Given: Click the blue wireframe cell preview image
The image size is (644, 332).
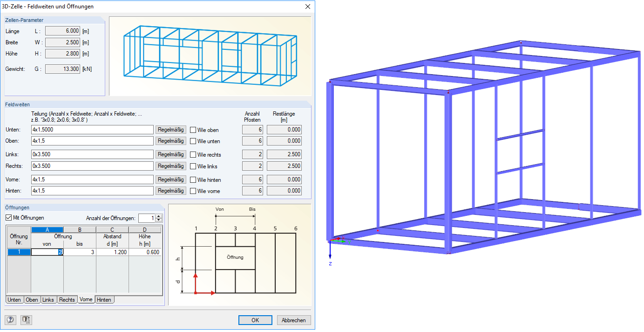Looking at the screenshot, I should click(210, 56).
